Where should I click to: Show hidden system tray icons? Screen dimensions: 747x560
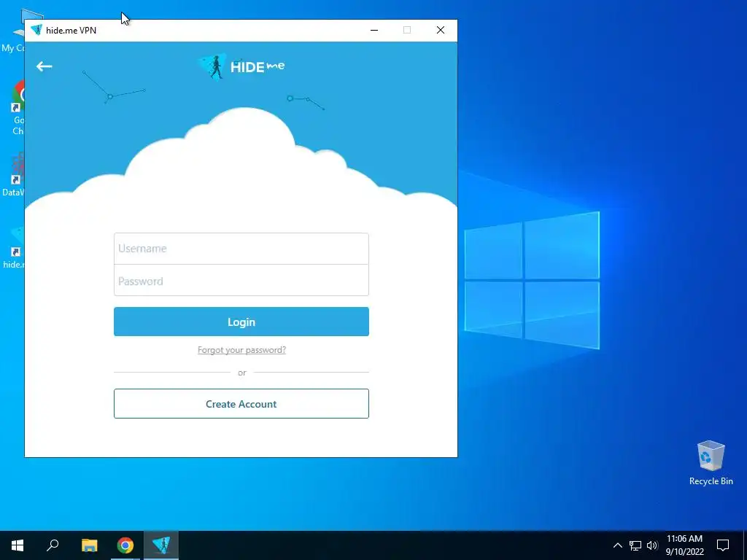coord(617,545)
